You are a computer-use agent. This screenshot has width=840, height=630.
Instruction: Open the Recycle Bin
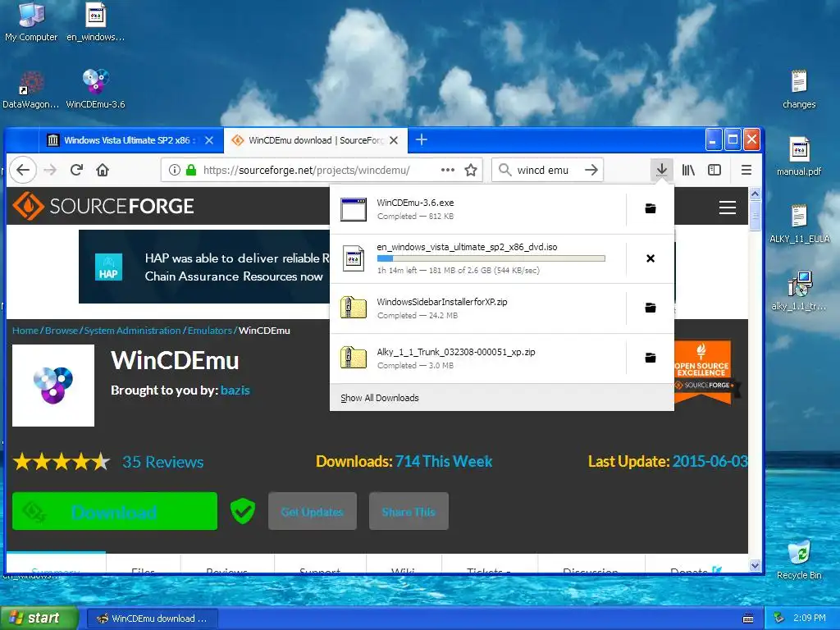pos(799,559)
